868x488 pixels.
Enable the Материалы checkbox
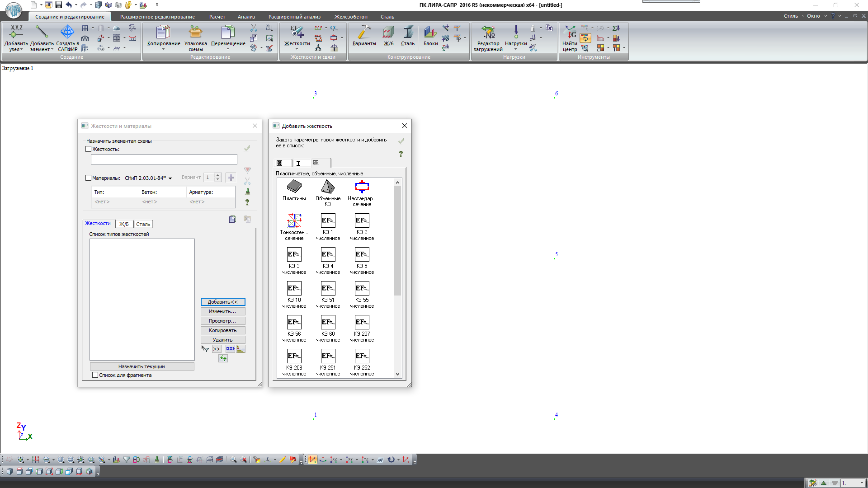[x=89, y=178]
